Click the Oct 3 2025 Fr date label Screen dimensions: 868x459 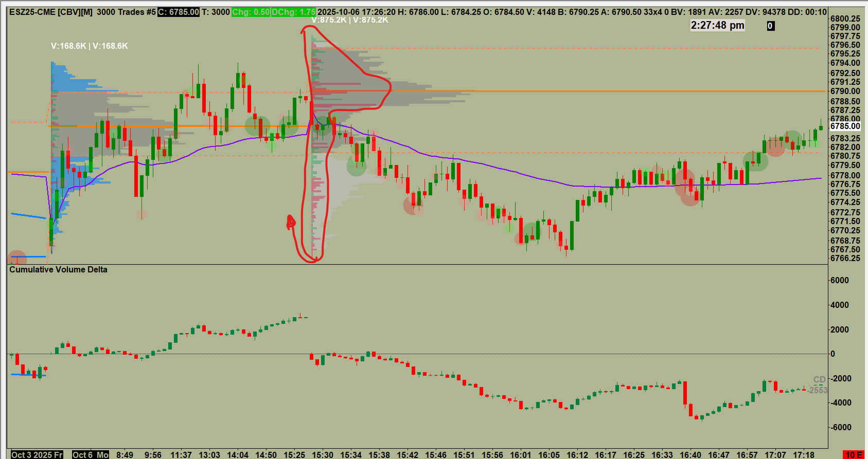click(37, 455)
